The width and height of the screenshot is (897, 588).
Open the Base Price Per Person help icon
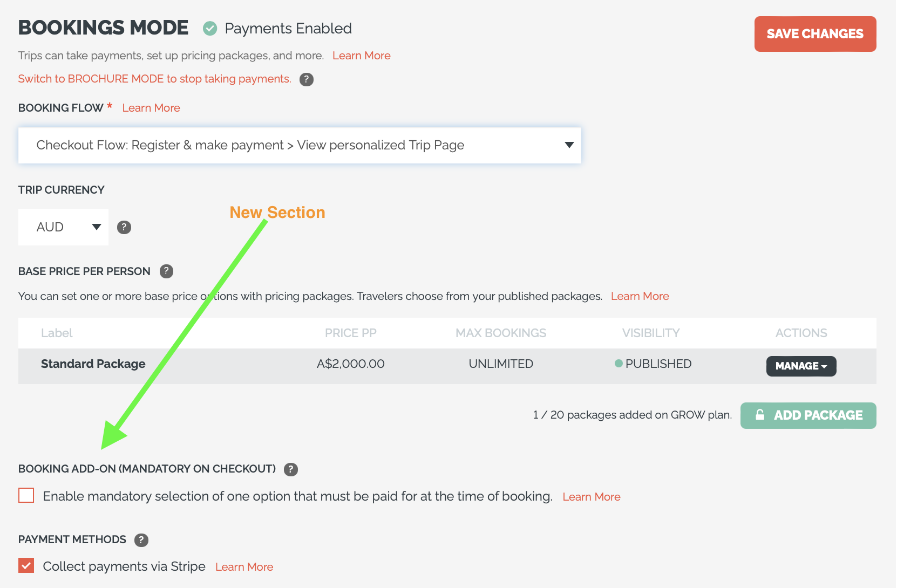[166, 271]
